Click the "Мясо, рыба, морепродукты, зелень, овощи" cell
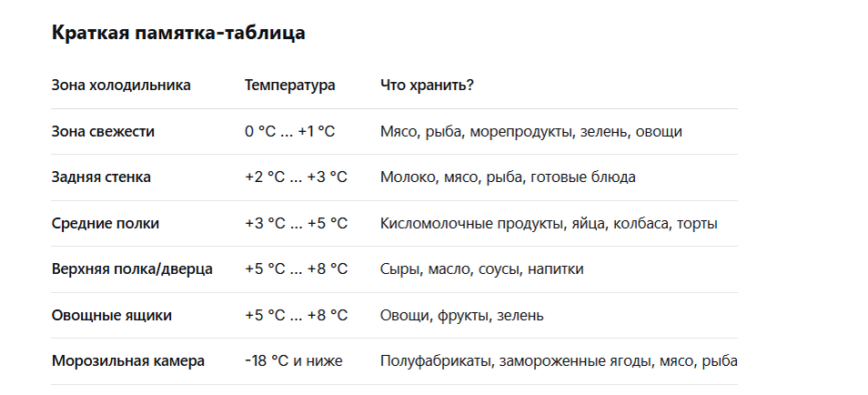The image size is (868, 395). (530, 132)
